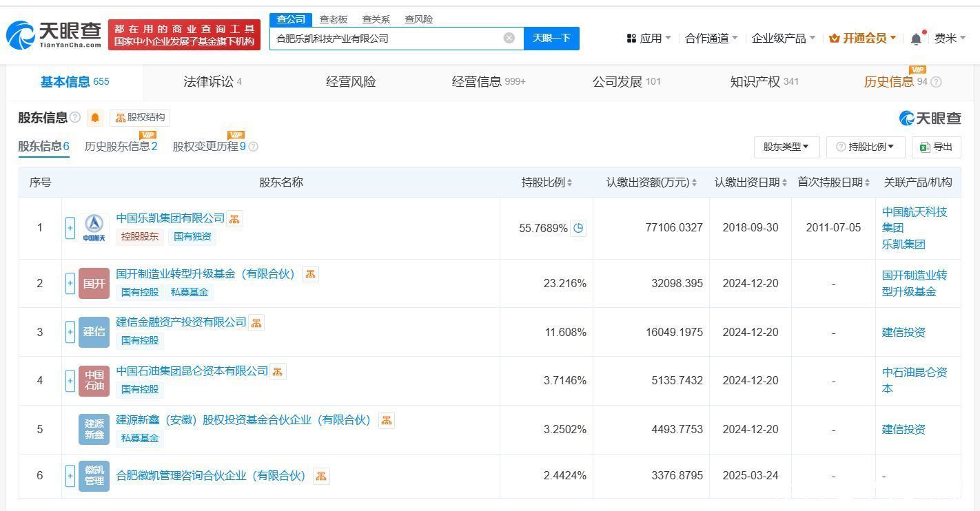The height and width of the screenshot is (511, 980).
Task: Open the 开通会员 dropdown
Action: point(863,39)
